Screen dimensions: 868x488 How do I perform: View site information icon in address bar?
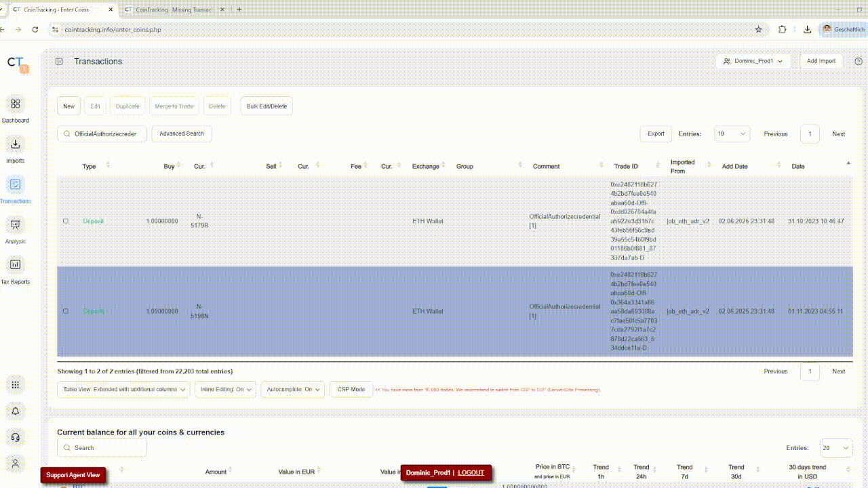click(x=56, y=30)
